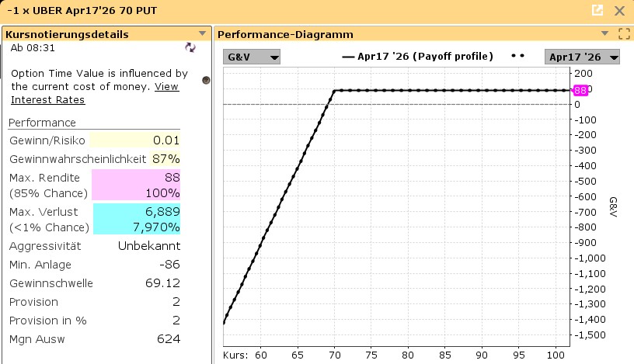Select Aggressivität value Unbekannt
634x364 pixels.
point(149,246)
